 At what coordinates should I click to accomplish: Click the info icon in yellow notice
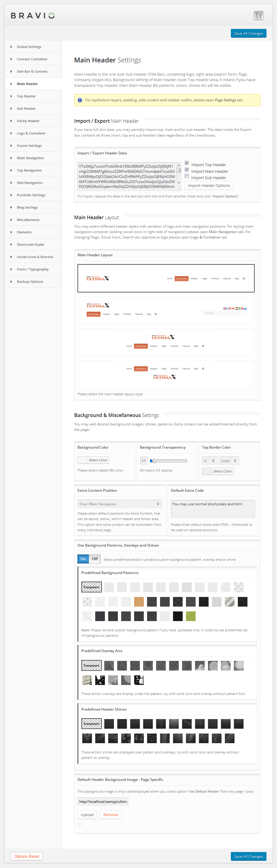(80, 100)
